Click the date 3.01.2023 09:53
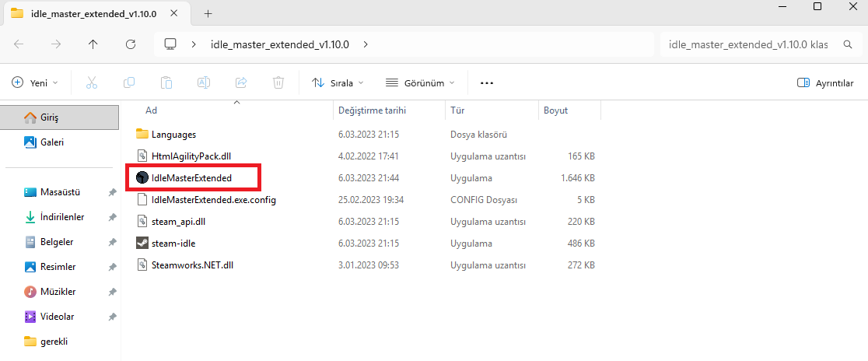This screenshot has width=868, height=361. [x=369, y=265]
